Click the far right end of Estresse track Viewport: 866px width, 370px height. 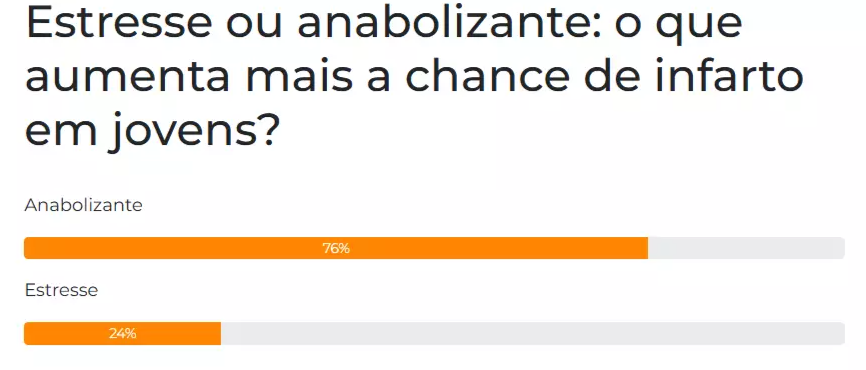[841, 334]
